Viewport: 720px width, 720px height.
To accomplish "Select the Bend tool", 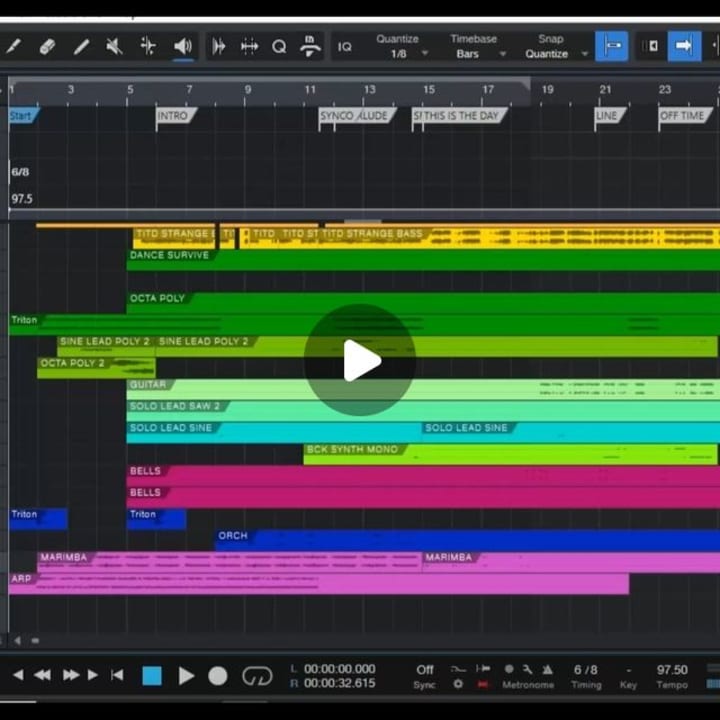I will pos(148,46).
